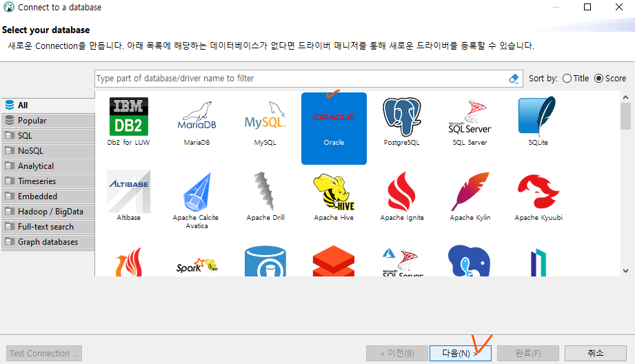Image resolution: width=635 pixels, height=364 pixels.
Task: Choose the blue cylinder database icon
Action: [x=265, y=261]
